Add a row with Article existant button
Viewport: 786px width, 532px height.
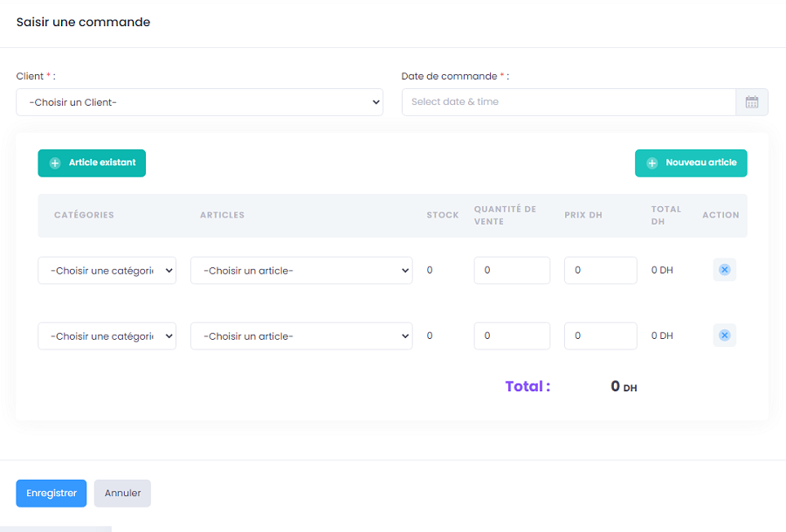(x=92, y=163)
